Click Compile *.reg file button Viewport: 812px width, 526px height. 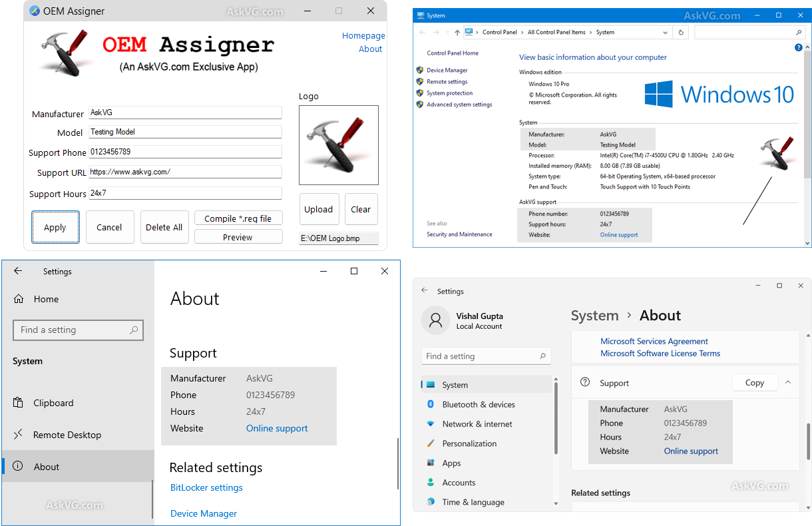(238, 218)
